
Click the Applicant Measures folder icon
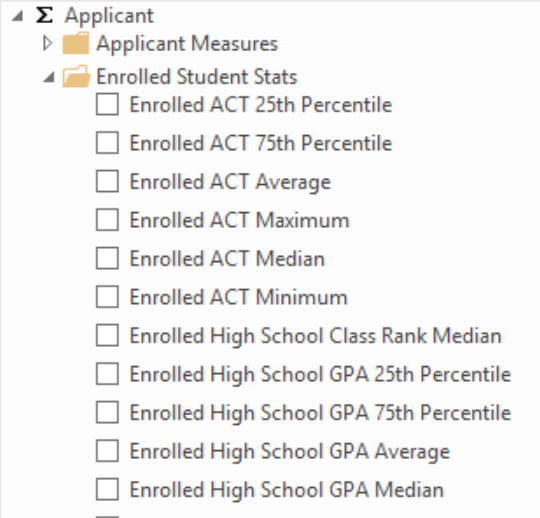coord(76,43)
